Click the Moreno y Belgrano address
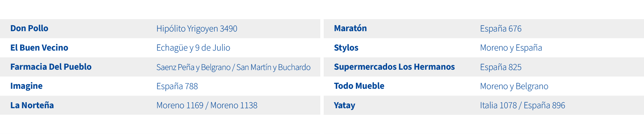This screenshot has width=644, height=134. 514,86
